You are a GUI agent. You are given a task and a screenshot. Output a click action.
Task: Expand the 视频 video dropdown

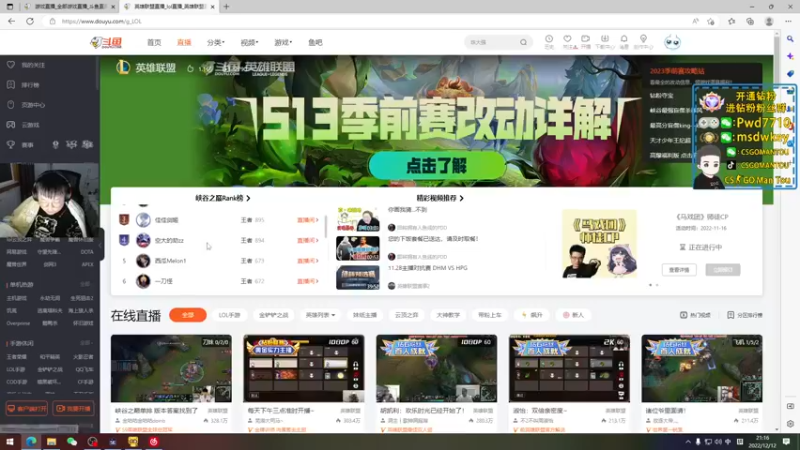coord(249,42)
